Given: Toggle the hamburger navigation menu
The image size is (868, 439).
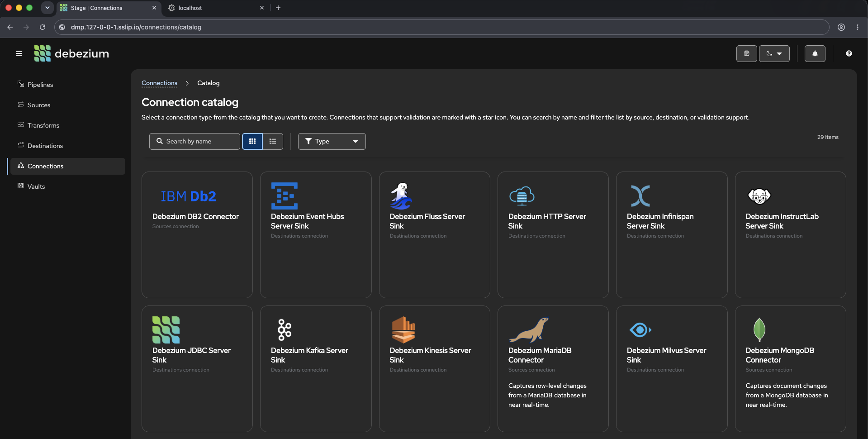Looking at the screenshot, I should pyautogui.click(x=19, y=53).
